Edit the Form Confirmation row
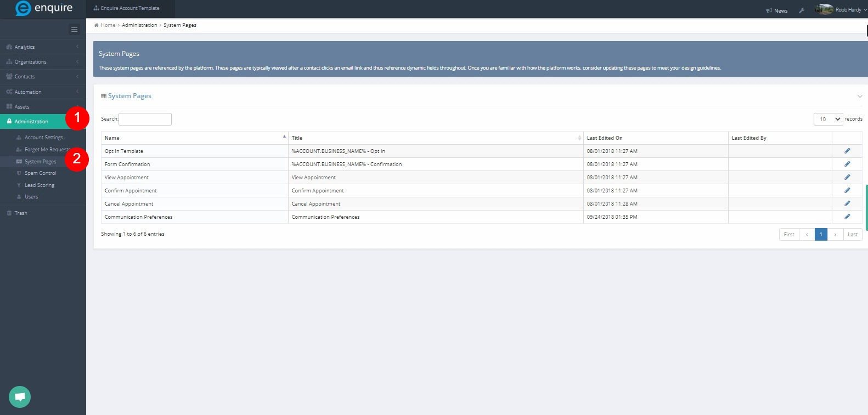This screenshot has height=415, width=868. click(x=847, y=164)
